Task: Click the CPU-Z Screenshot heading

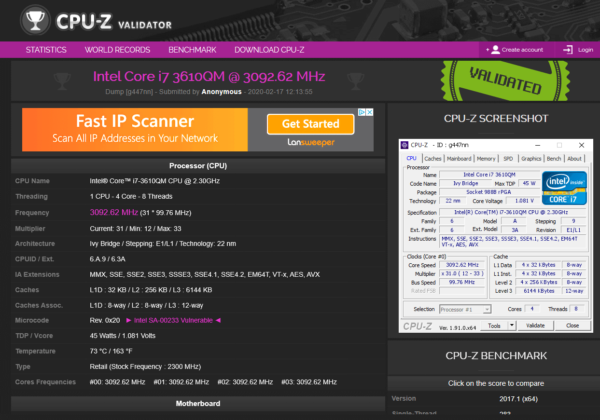Action: pyautogui.click(x=496, y=119)
